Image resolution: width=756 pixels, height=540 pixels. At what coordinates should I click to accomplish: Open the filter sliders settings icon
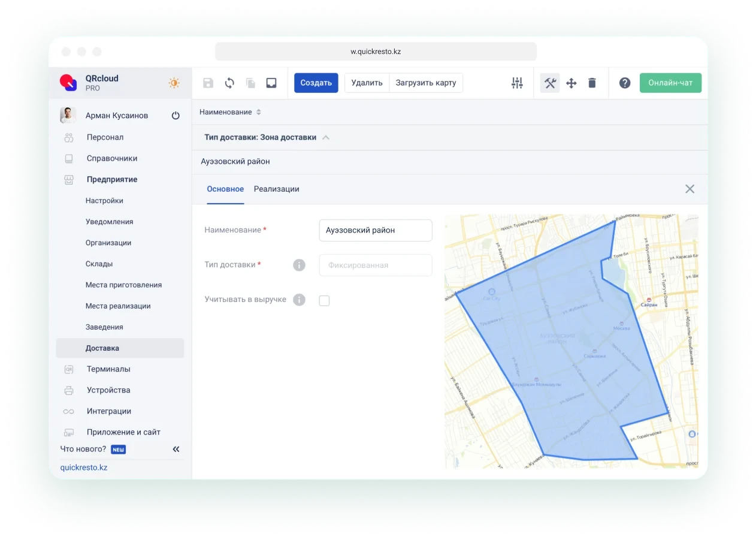(517, 83)
